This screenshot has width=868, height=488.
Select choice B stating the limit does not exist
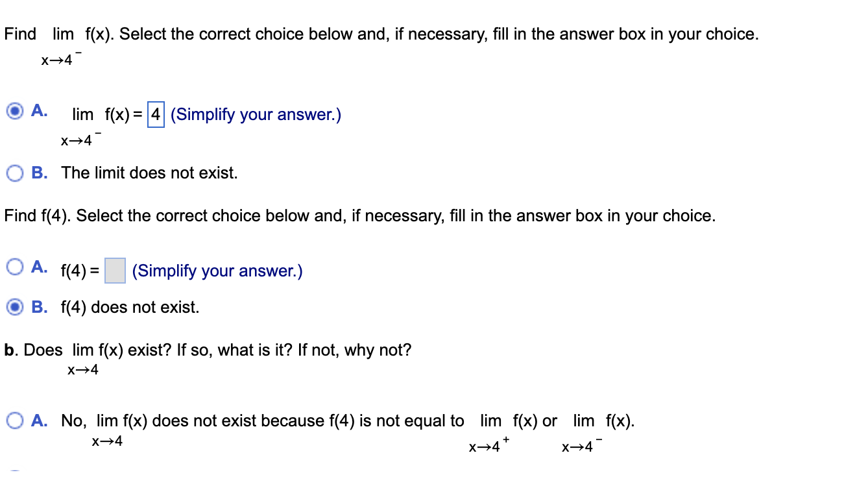14,173
